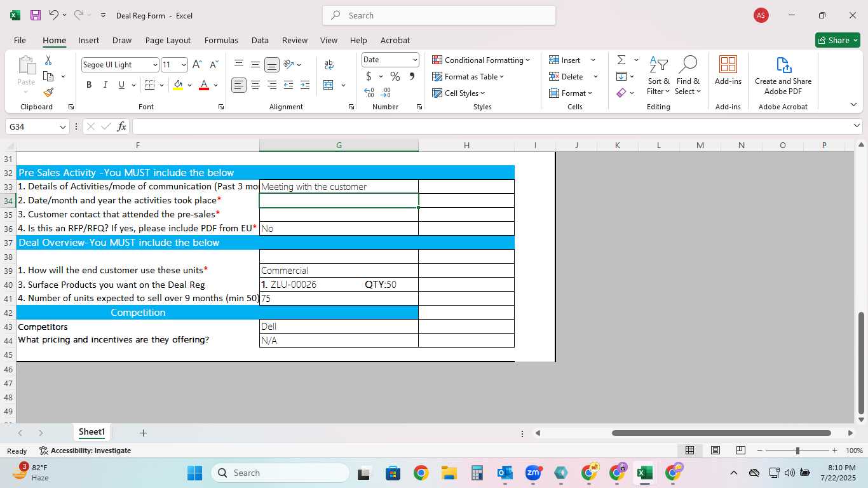Image resolution: width=868 pixels, height=488 pixels.
Task: Click the Search box in title bar
Action: (x=439, y=15)
